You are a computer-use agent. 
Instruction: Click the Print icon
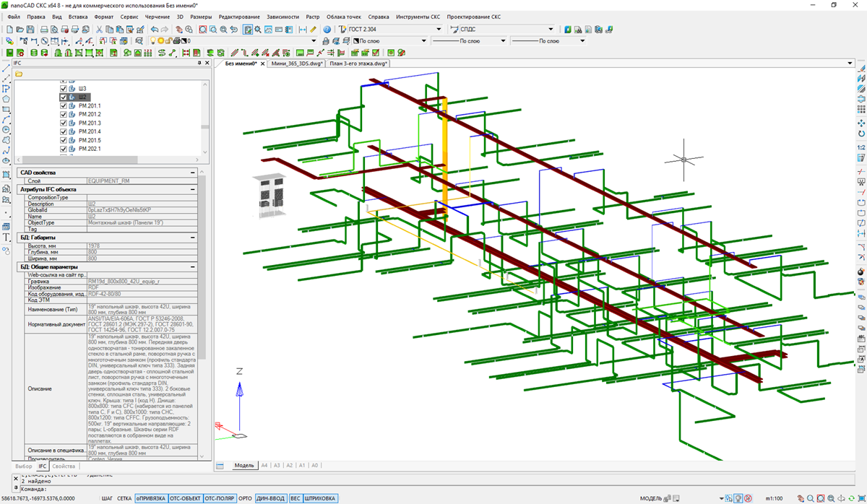pos(44,30)
